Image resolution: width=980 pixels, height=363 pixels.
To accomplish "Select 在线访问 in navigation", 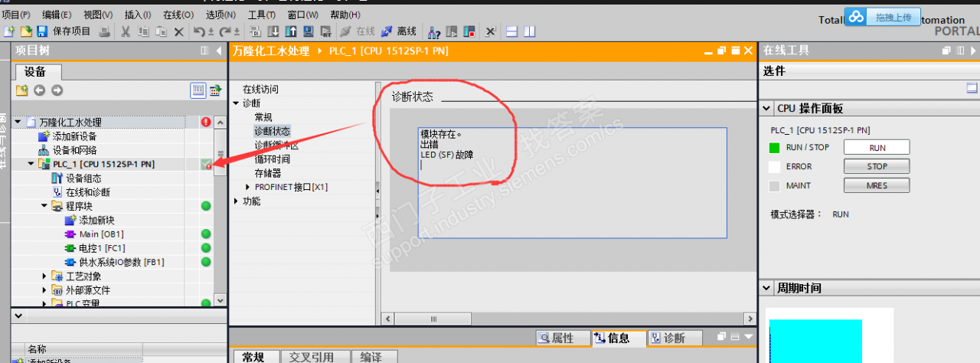I will (x=260, y=90).
